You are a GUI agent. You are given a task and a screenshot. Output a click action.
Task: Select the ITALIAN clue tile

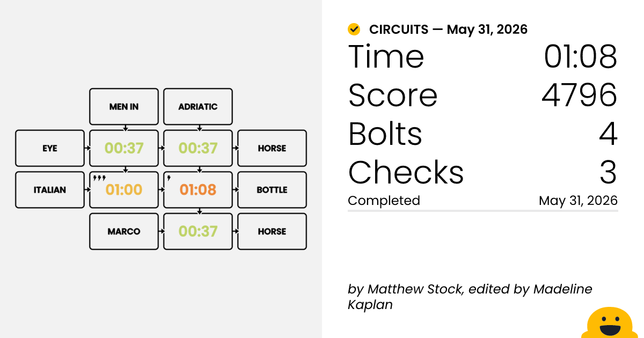[x=50, y=190]
